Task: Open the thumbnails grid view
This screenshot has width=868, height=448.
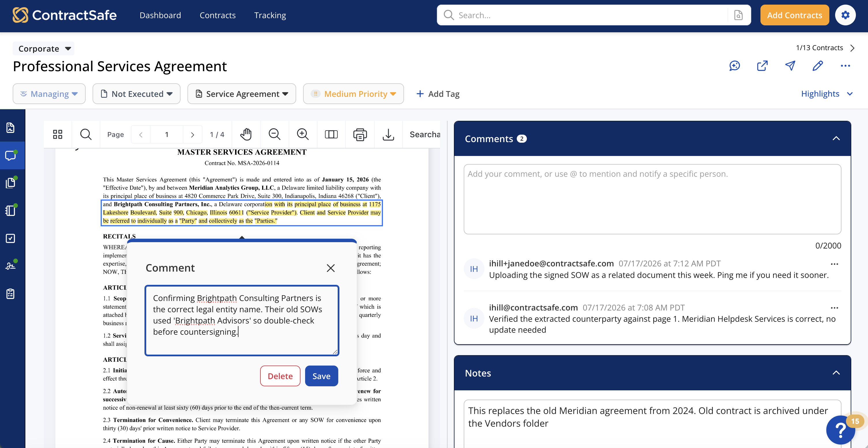Action: click(x=58, y=134)
